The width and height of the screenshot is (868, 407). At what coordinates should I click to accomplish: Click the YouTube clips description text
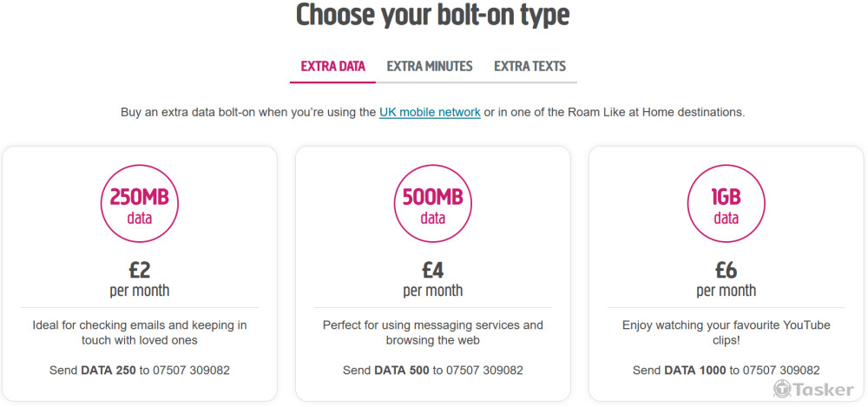click(x=727, y=332)
